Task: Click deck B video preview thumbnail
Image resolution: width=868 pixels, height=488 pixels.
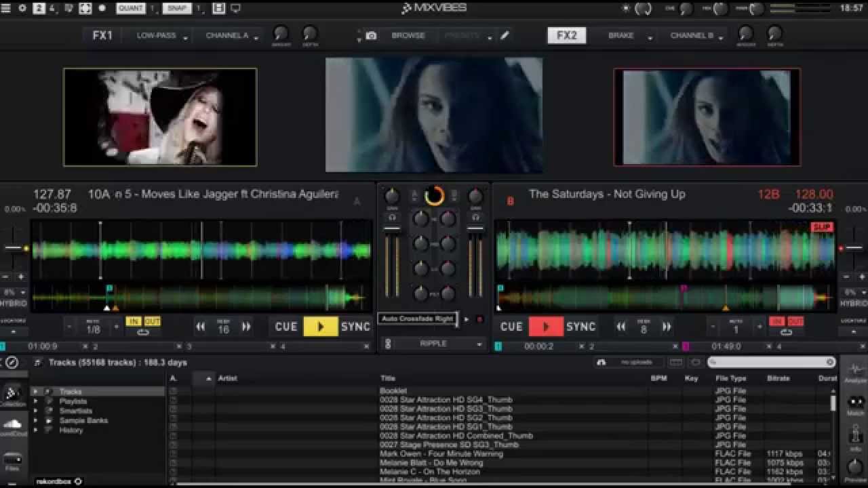Action: pos(707,117)
